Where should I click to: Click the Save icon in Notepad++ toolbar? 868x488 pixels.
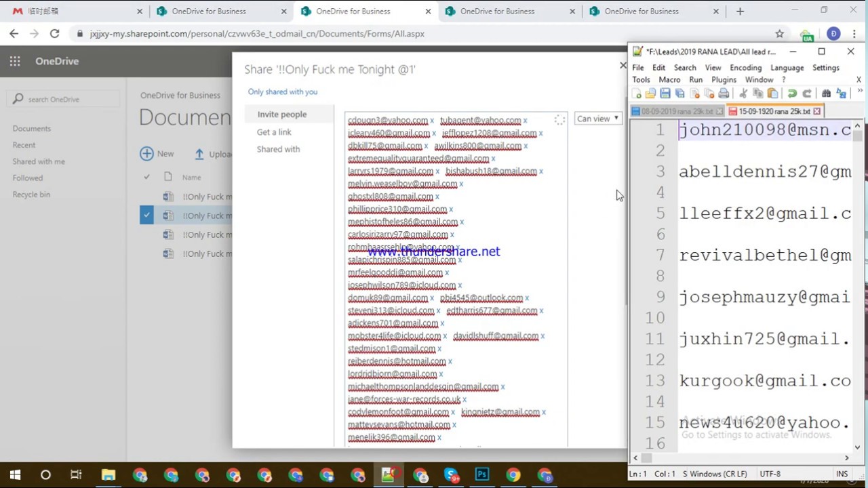tap(665, 94)
